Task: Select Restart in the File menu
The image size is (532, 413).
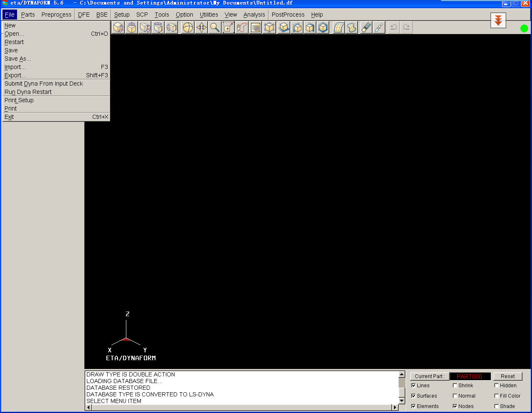Action: point(56,42)
